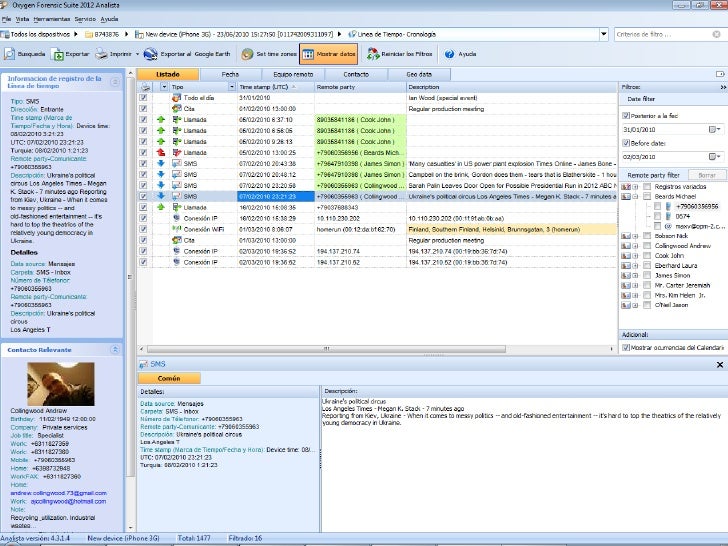Open the 31/01/2010 date picker dropdown

tap(714, 129)
